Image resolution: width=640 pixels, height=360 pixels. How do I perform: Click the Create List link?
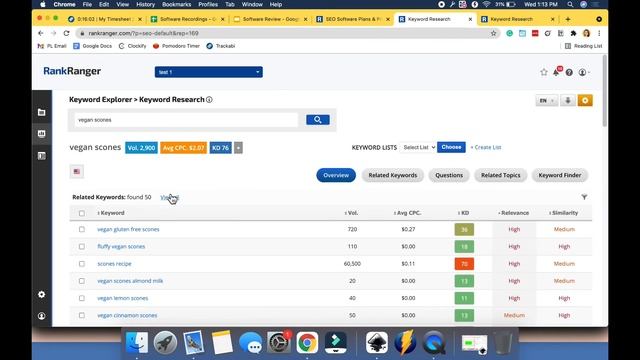pos(486,147)
